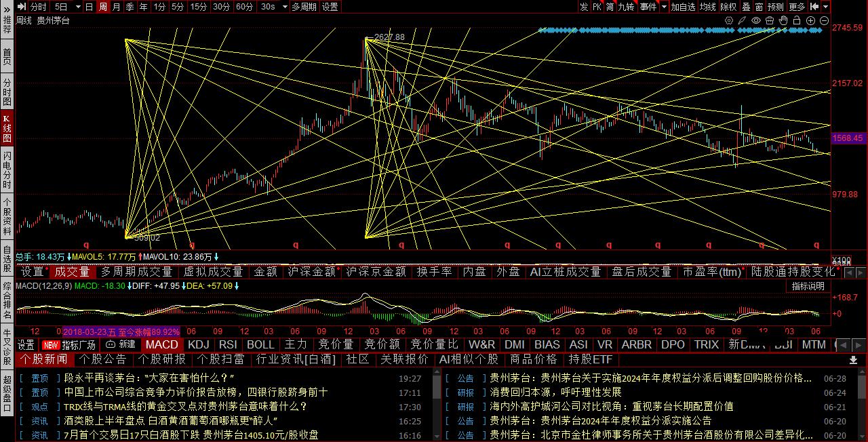Open 首页 in the left sidebar
This screenshot has width=868, height=442.
point(7,56)
